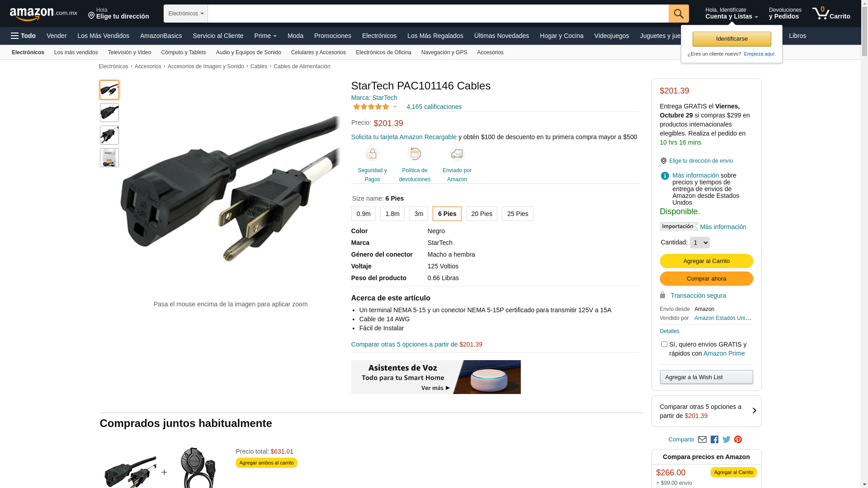Open the Todo hamburger menu
868x488 pixels.
24,36
